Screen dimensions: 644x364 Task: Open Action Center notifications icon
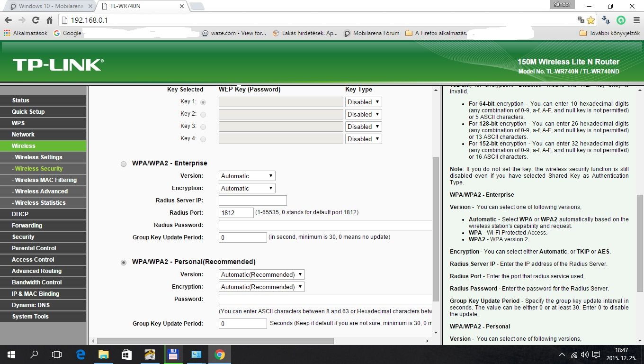(597, 355)
